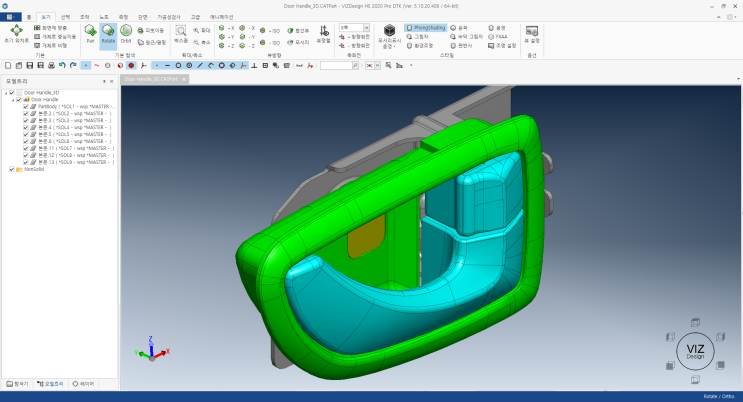Close the Door Handle_3D.CATPart tab

(x=184, y=80)
